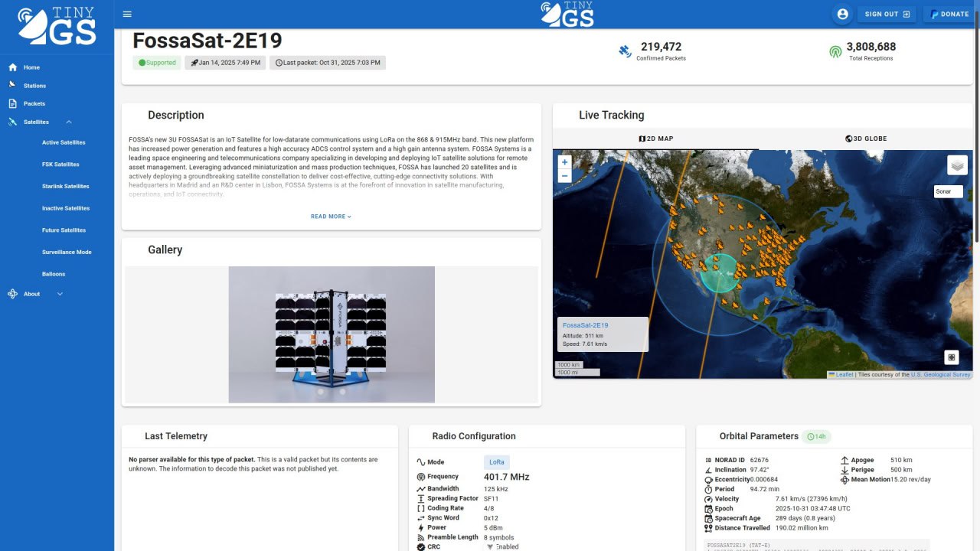Viewport: 980px width, 551px height.
Task: Click the Last packet timestamp chip
Action: (328, 63)
